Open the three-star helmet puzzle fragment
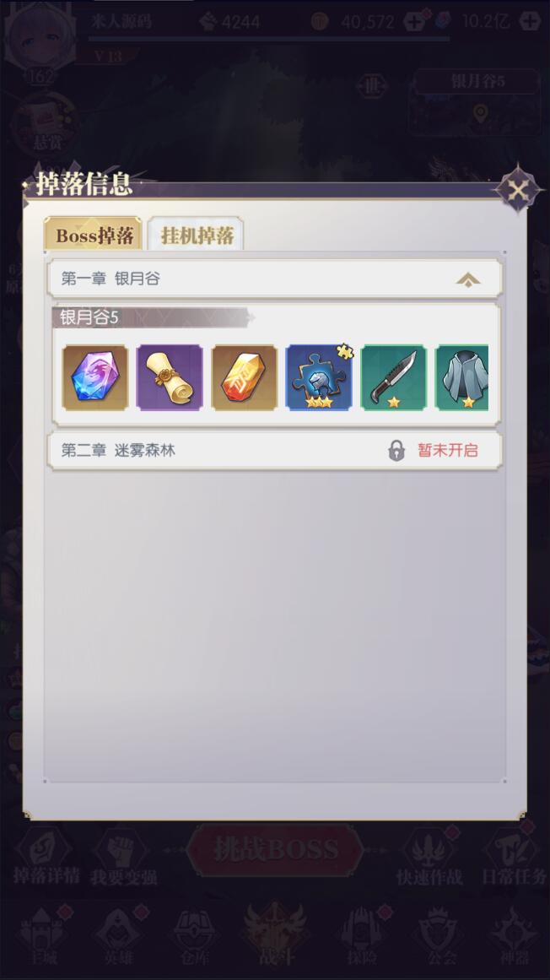The width and height of the screenshot is (550, 980). (319, 378)
